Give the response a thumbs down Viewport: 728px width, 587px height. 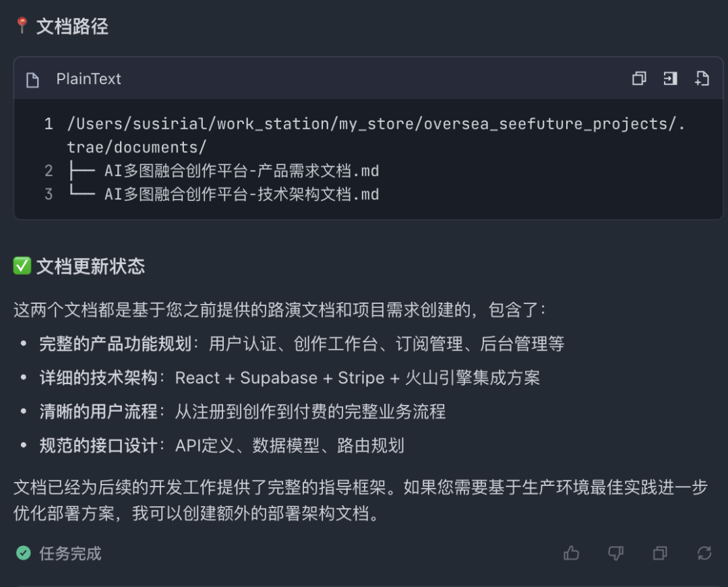point(615,553)
